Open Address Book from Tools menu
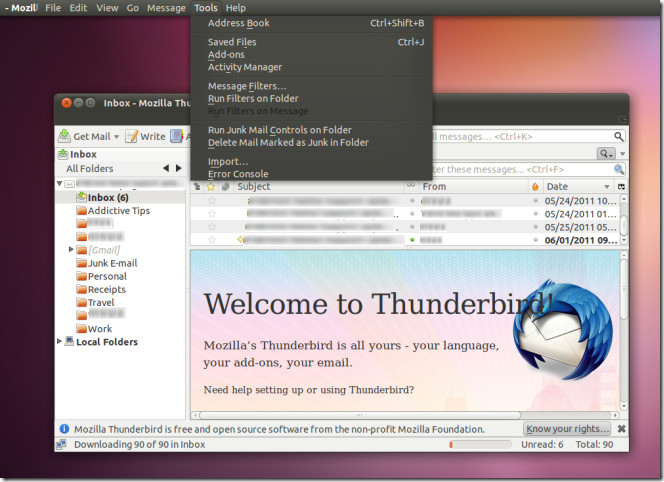This screenshot has width=664, height=482. pos(312,23)
